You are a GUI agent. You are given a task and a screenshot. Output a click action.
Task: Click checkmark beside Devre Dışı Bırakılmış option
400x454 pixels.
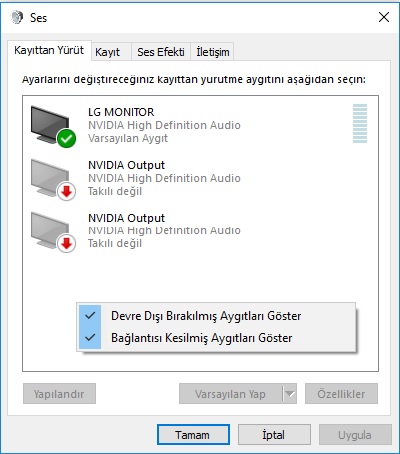[x=90, y=315]
